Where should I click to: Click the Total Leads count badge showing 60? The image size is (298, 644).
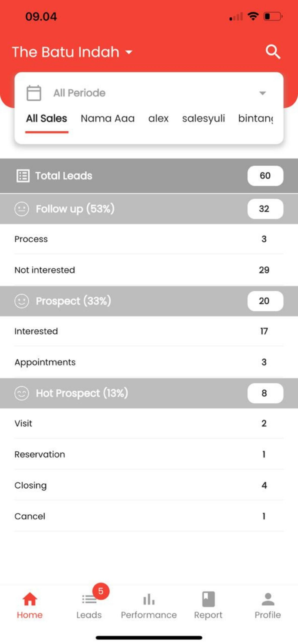(265, 176)
